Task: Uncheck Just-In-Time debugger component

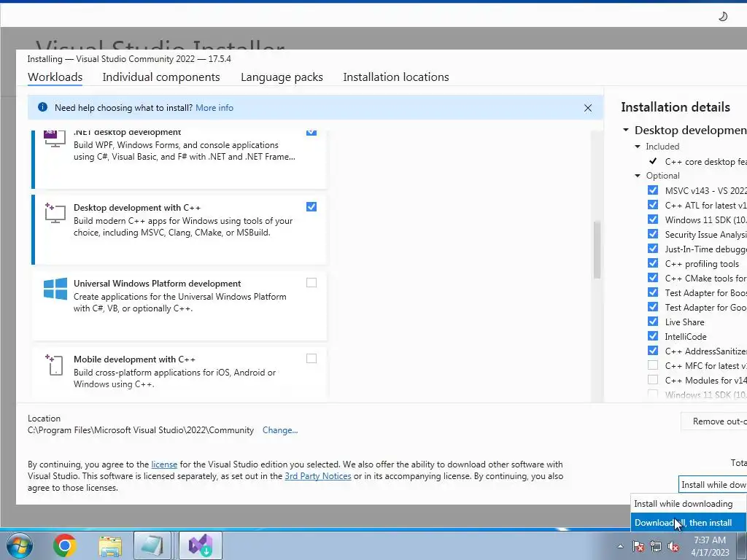Action: pyautogui.click(x=653, y=249)
